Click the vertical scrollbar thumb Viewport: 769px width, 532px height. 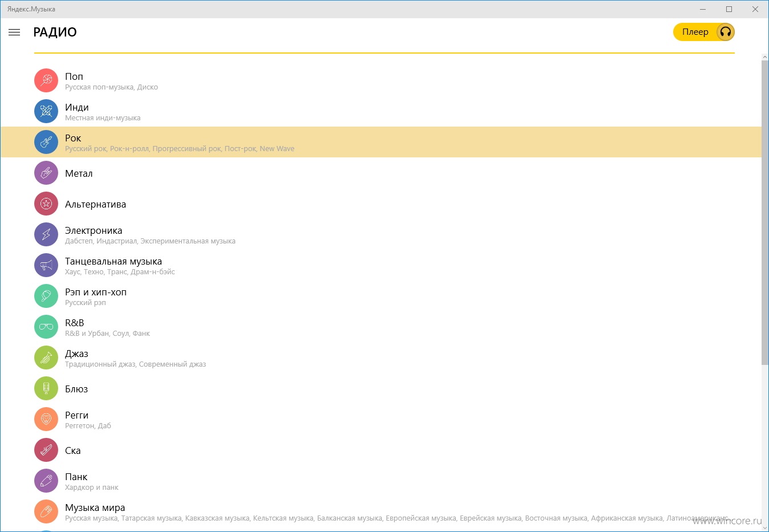coord(765,212)
